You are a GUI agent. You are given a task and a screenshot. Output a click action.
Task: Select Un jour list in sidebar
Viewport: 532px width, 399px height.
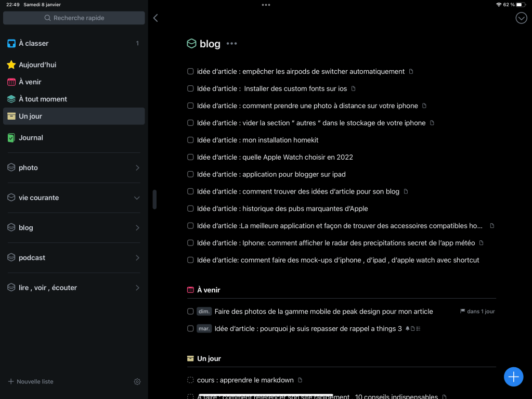pyautogui.click(x=74, y=117)
